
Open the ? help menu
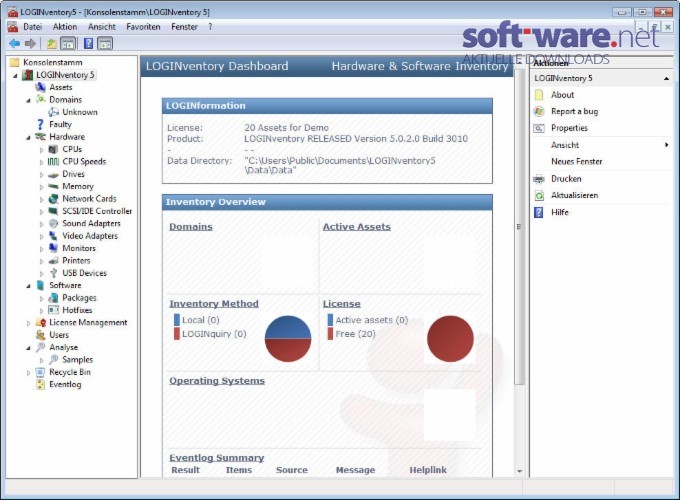click(210, 27)
